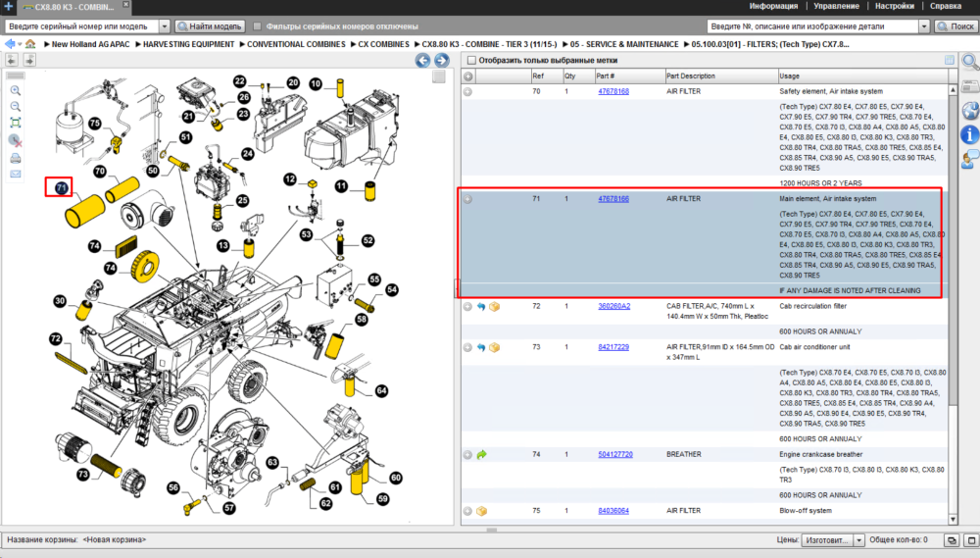
Task: Go to next figure with blue right arrow
Action: pos(441,60)
